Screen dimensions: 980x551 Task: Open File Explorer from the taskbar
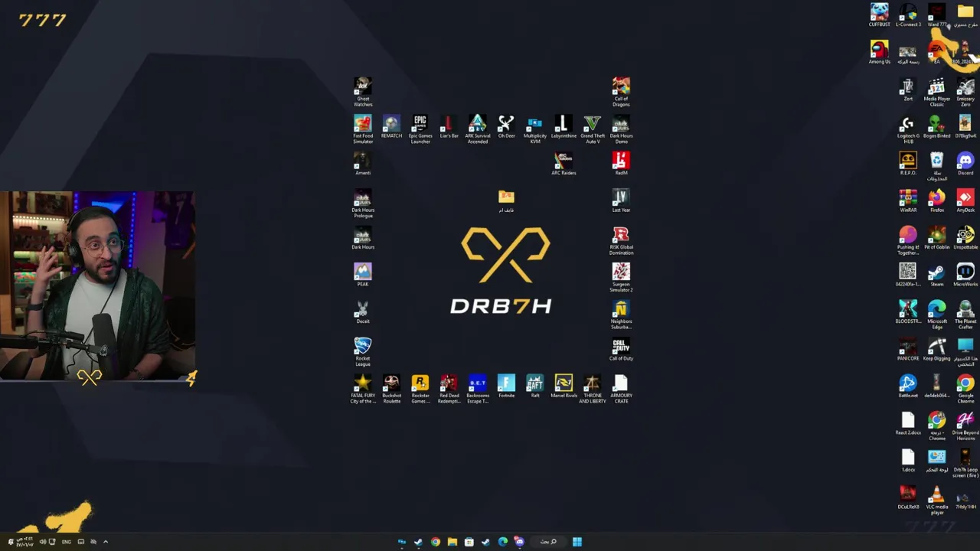click(x=452, y=542)
